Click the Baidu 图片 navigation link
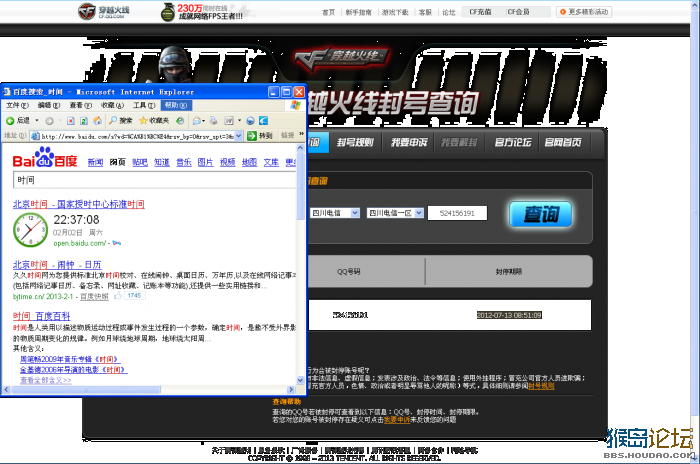Image resolution: width=700 pixels, height=464 pixels. (x=205, y=162)
